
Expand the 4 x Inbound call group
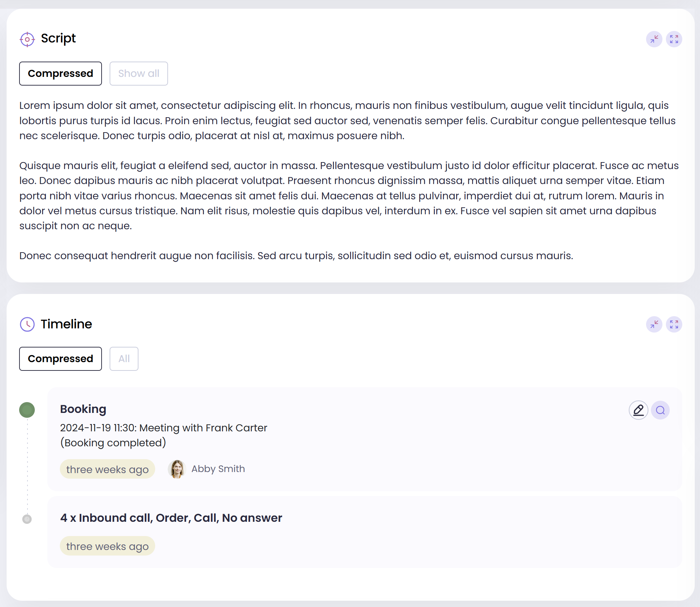[x=171, y=518]
